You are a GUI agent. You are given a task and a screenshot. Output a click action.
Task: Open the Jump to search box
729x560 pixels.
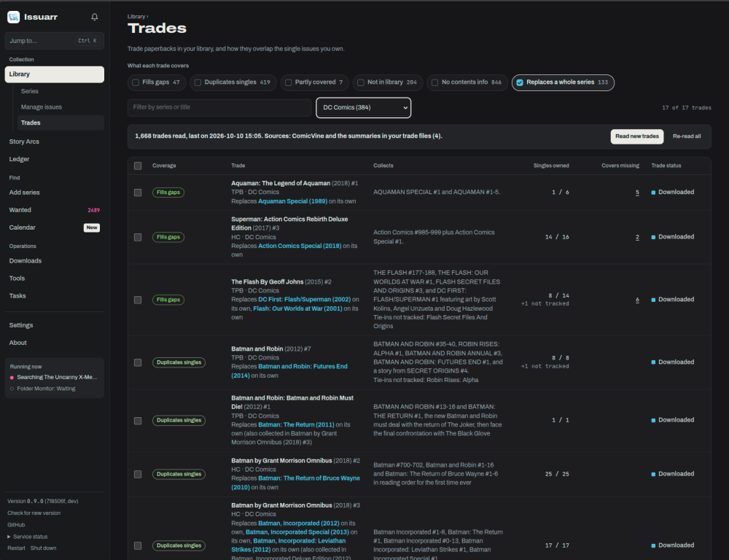pyautogui.click(x=55, y=41)
